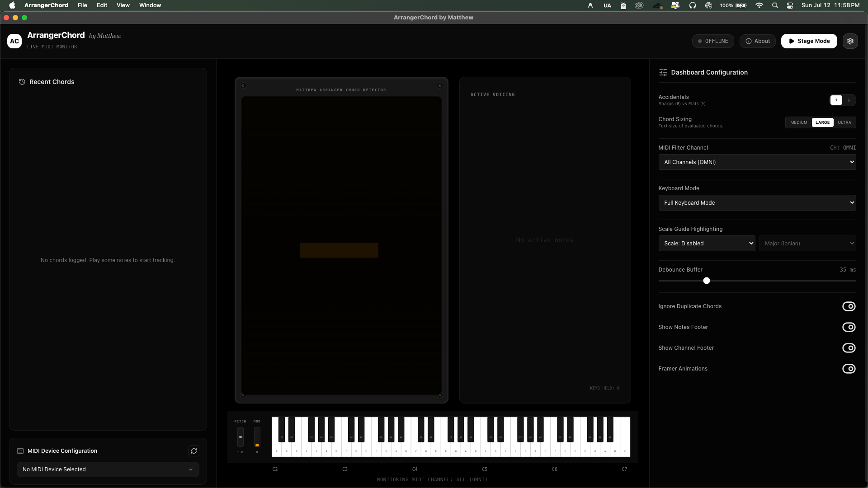
Task: Click the AirDrop-style broadcast menu bar icon
Action: coord(708,5)
